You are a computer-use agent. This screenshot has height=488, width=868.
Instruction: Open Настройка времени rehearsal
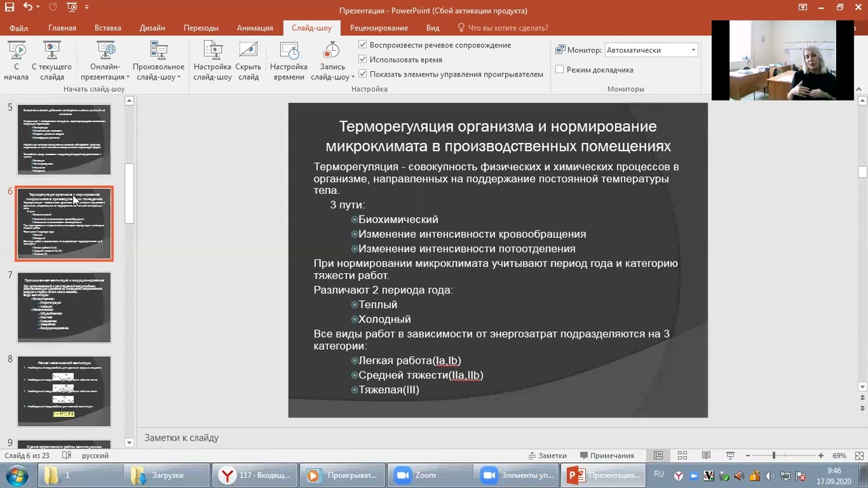(x=289, y=62)
